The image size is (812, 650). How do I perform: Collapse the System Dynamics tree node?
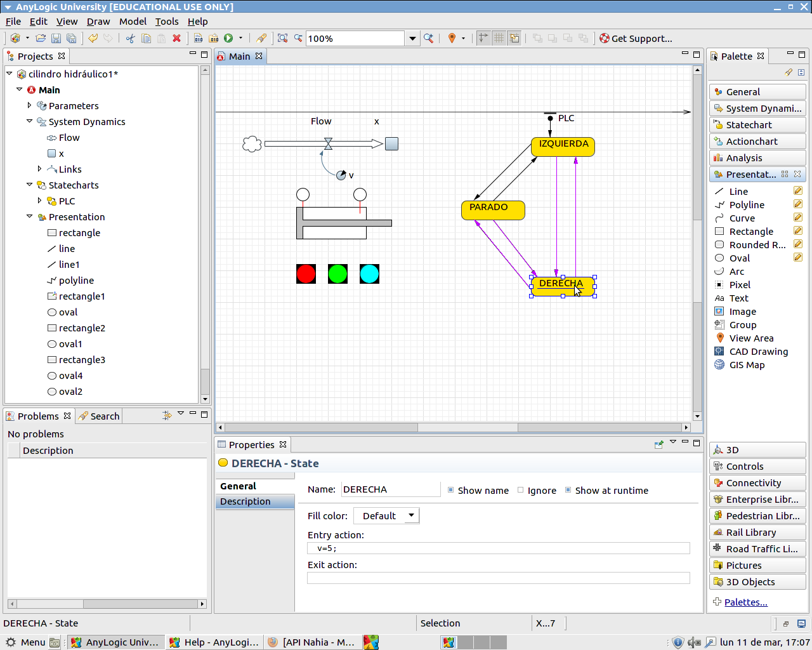[29, 121]
